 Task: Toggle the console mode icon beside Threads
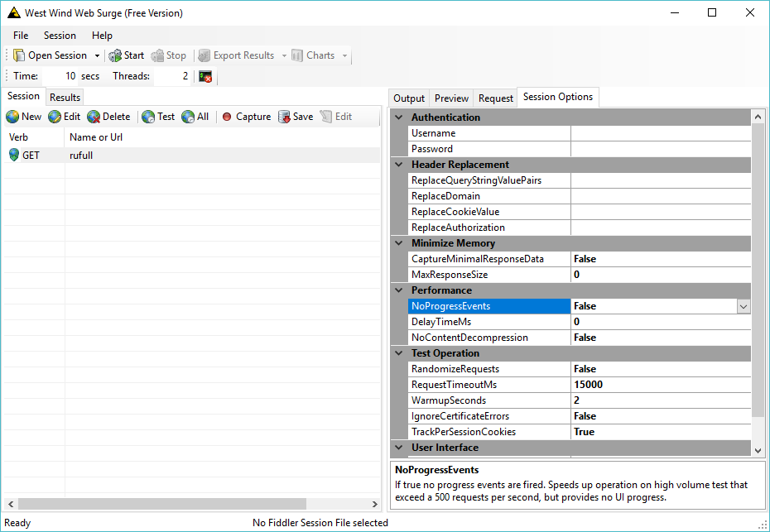[x=205, y=77]
